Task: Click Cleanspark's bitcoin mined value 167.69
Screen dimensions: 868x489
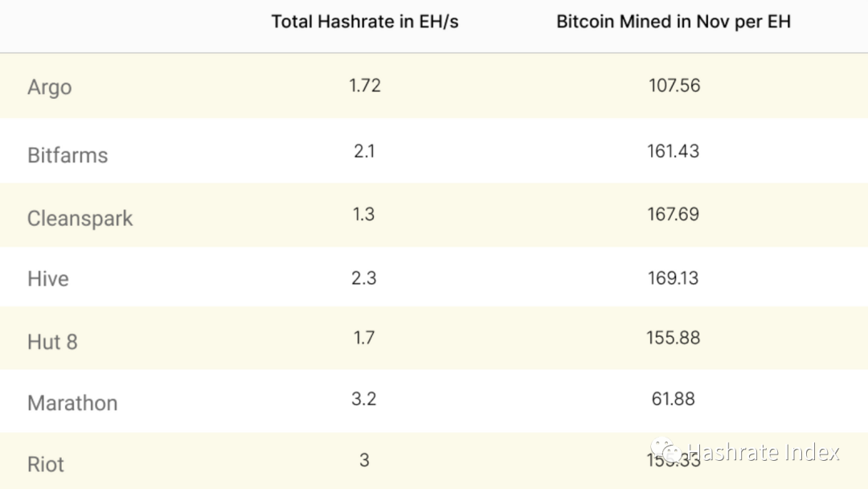Action: 674,214
